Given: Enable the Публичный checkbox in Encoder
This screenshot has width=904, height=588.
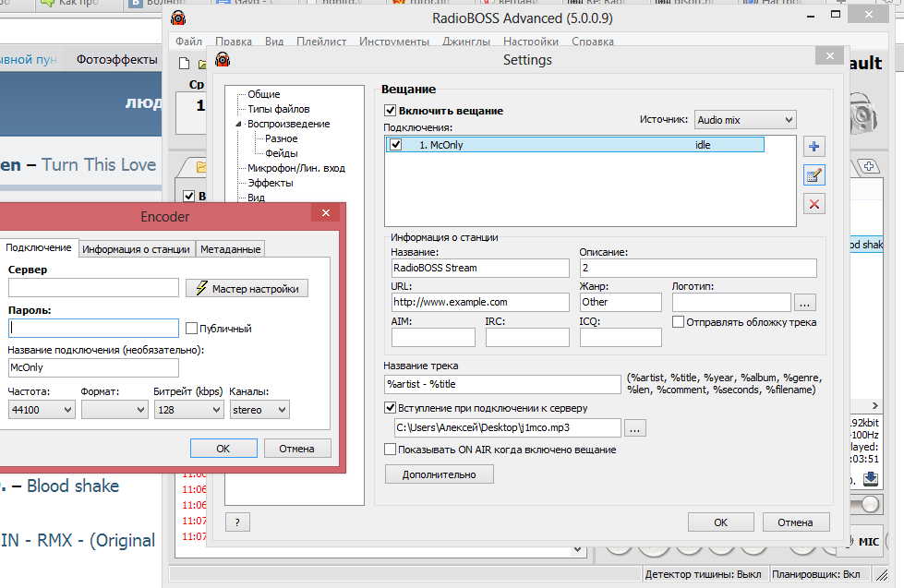Looking at the screenshot, I should (x=191, y=329).
